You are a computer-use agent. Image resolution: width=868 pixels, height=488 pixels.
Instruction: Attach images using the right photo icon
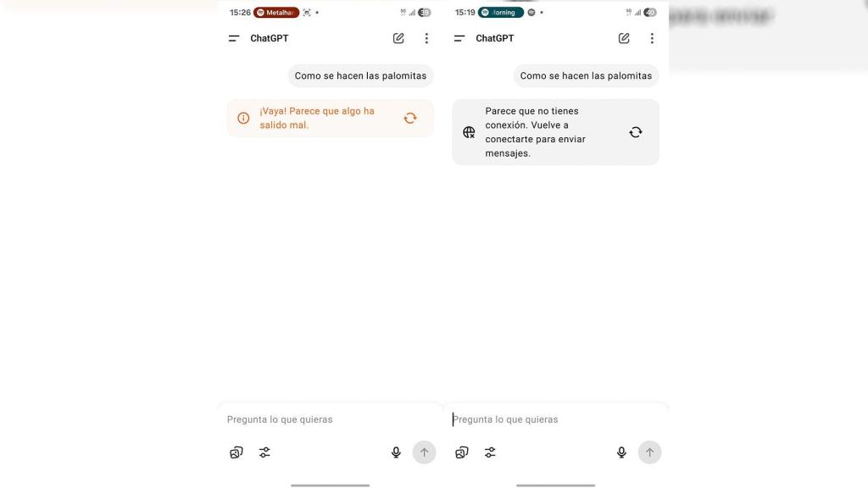tap(462, 452)
